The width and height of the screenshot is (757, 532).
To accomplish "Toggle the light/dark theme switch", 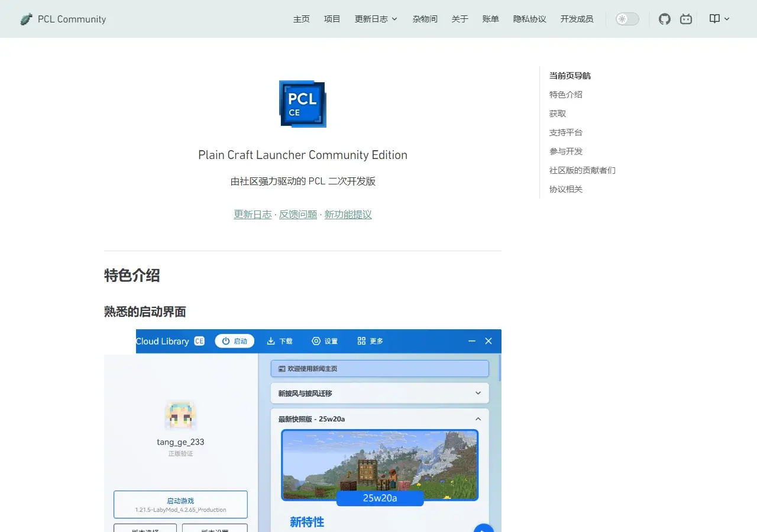I will click(627, 19).
